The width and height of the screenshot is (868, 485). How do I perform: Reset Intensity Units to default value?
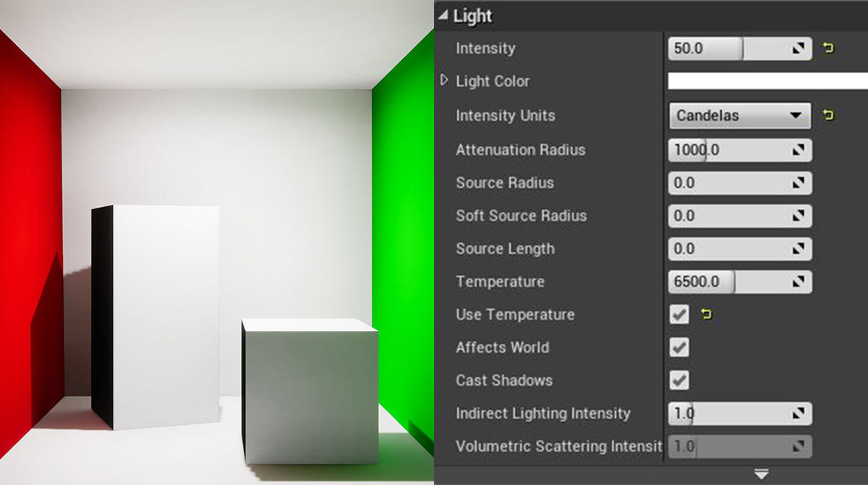coord(828,115)
